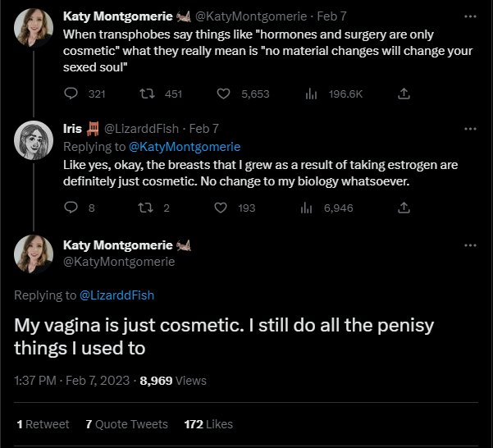Like the tweet with 5,653 likes
This screenshot has width=493, height=448.
click(x=220, y=94)
